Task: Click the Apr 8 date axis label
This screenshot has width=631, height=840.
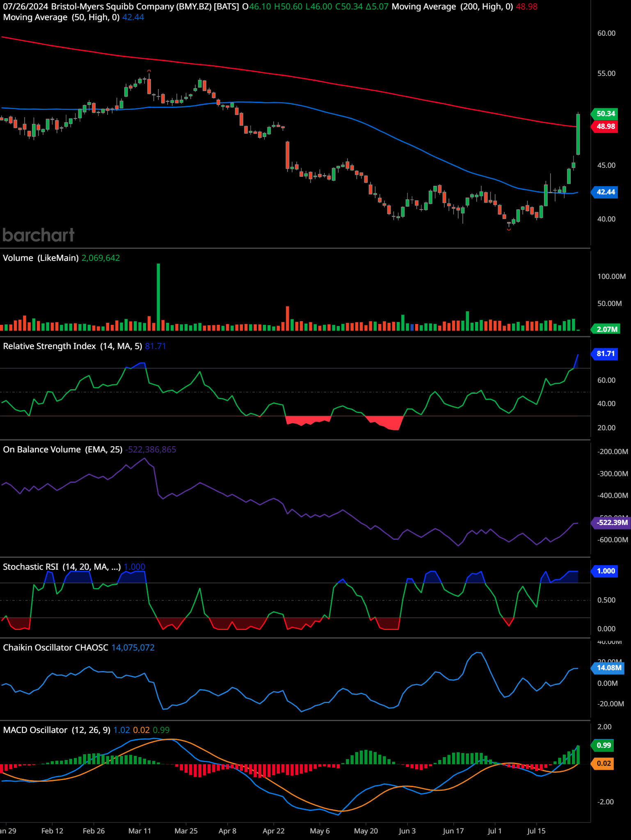Action: [x=227, y=831]
